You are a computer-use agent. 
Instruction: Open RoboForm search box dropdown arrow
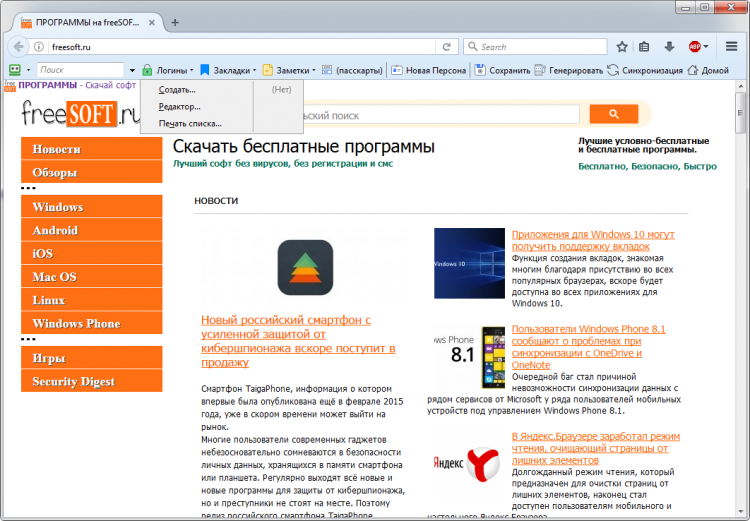(x=132, y=70)
